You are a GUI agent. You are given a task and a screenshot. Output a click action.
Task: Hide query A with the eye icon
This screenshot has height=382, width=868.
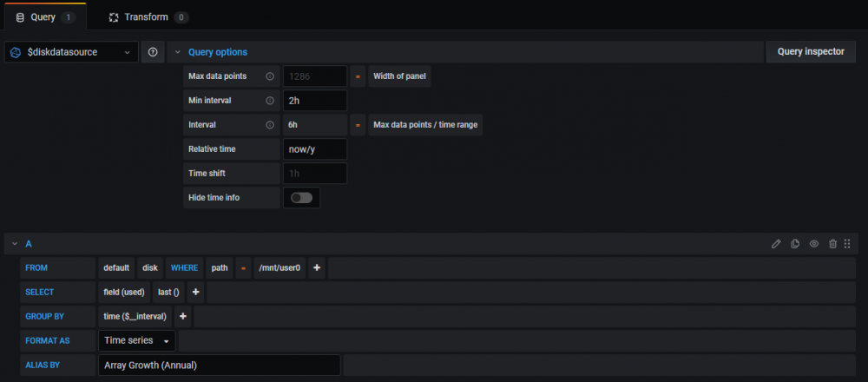pyautogui.click(x=814, y=244)
